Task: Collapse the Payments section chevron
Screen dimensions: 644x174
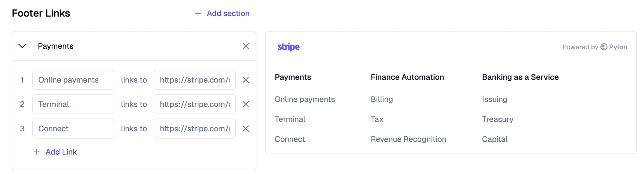Action: click(22, 46)
